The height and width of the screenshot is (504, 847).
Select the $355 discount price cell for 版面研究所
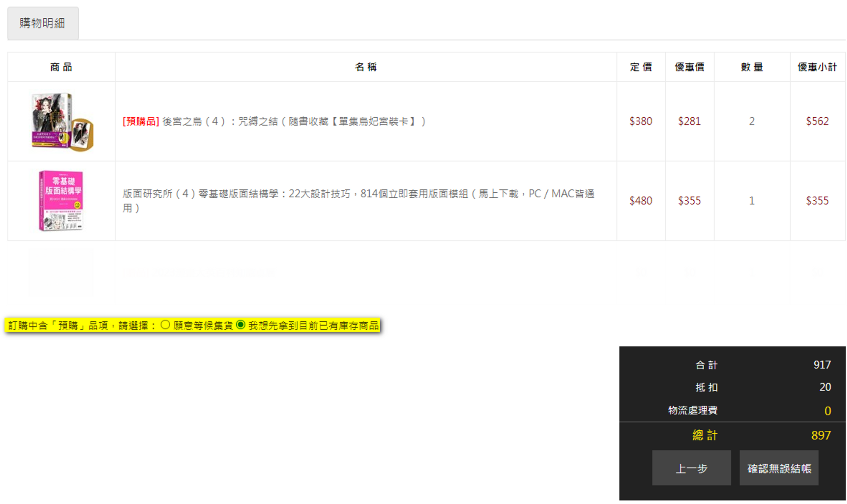[689, 201]
